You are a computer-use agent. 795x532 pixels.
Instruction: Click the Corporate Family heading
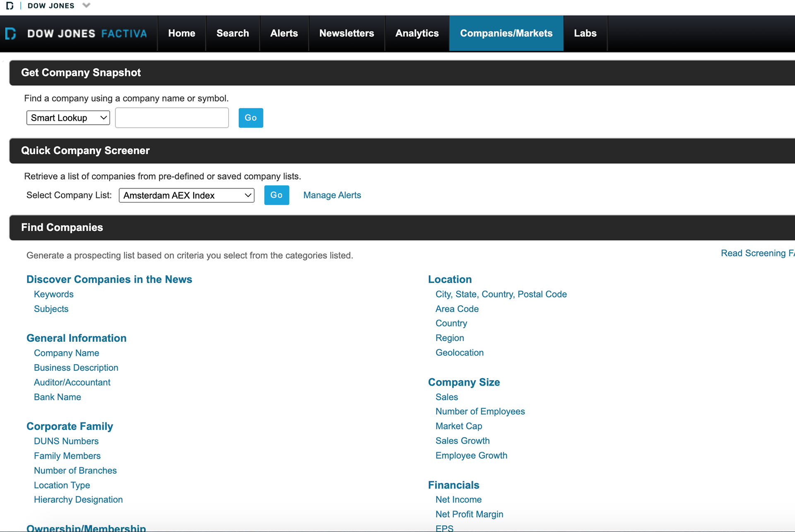pos(70,426)
